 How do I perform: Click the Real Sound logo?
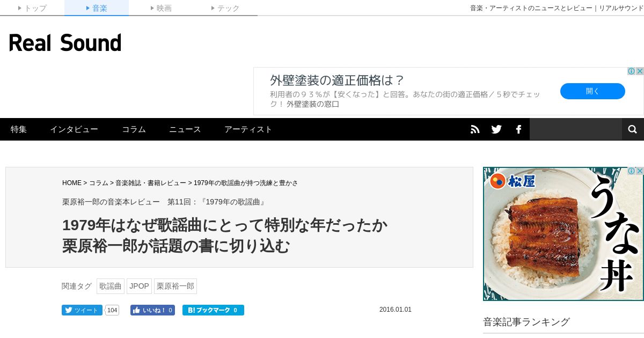[65, 43]
